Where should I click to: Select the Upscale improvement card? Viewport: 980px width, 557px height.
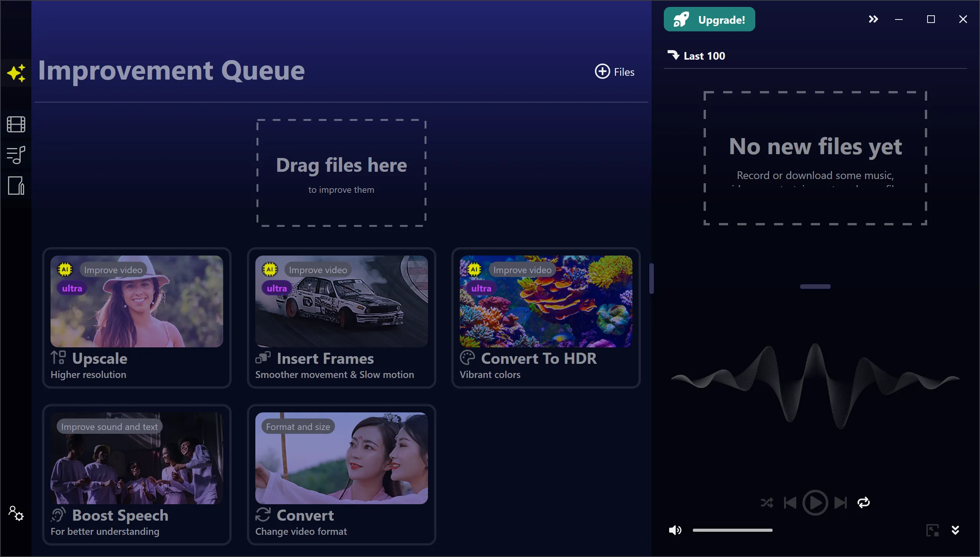coord(137,318)
